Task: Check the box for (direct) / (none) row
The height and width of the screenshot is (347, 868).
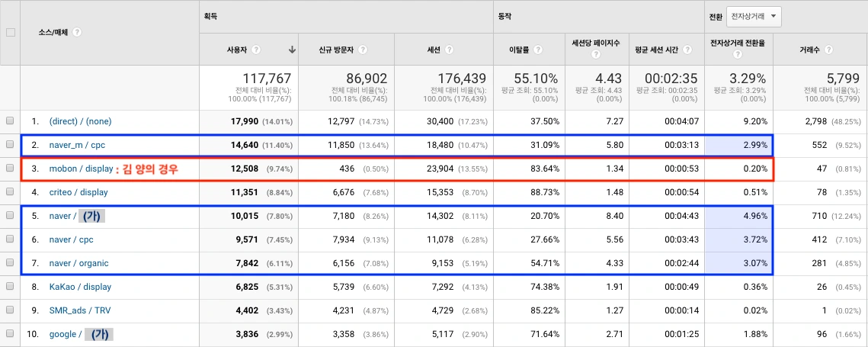Action: click(x=9, y=120)
